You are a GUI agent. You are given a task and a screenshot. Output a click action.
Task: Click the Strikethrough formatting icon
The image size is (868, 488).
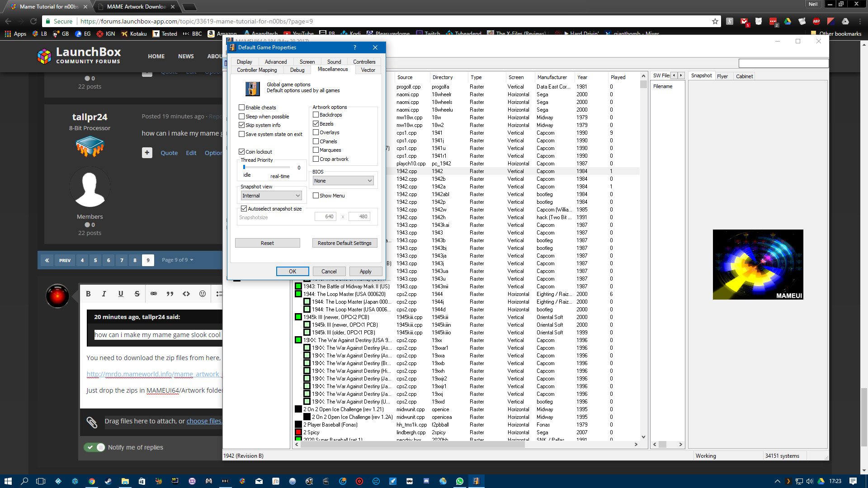137,294
